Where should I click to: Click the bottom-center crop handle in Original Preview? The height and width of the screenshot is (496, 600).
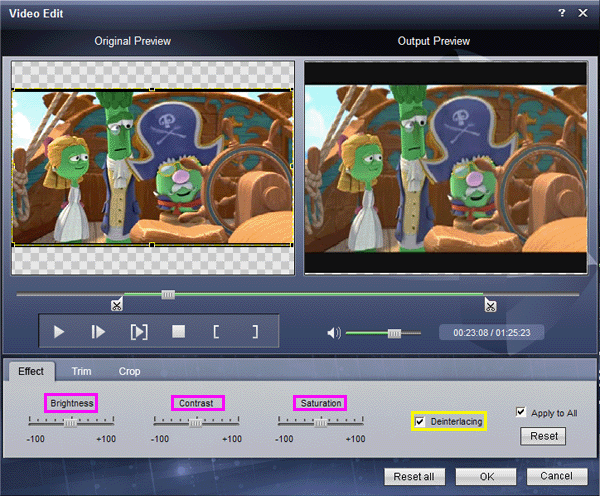click(x=152, y=245)
